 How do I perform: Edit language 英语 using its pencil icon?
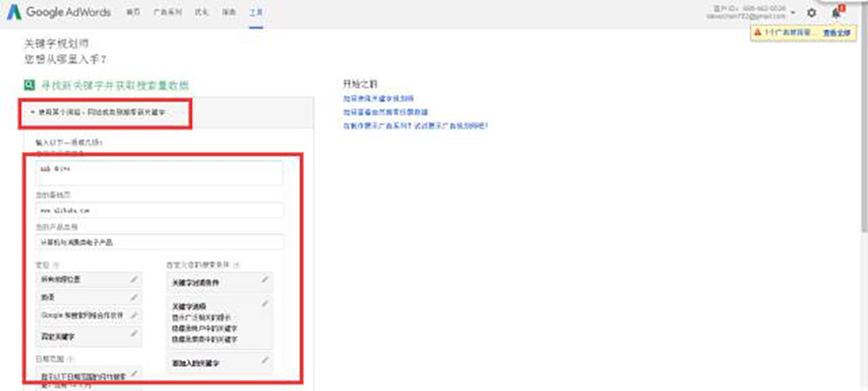tap(135, 296)
